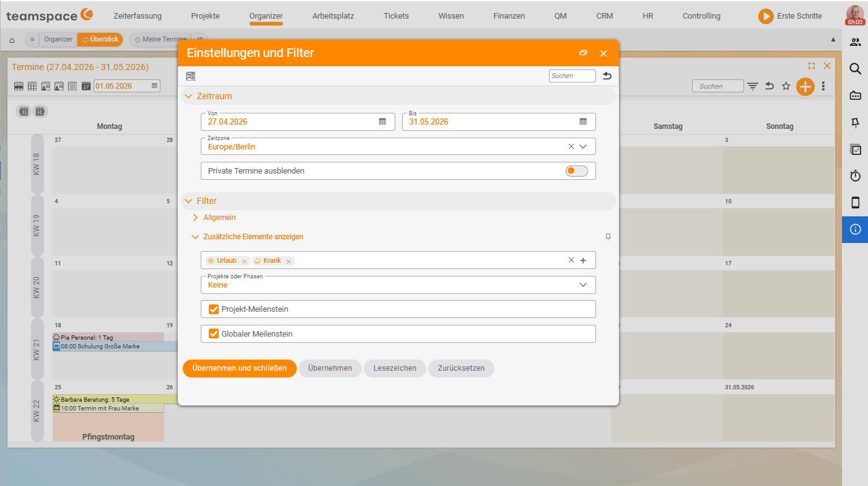
Task: Open the Projekte menu
Action: tap(205, 16)
